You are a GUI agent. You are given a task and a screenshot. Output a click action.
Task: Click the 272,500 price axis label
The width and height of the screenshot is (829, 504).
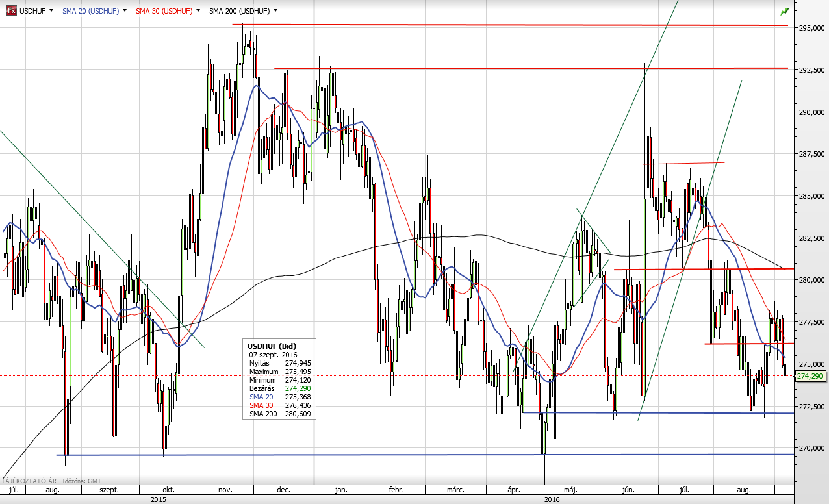812,407
